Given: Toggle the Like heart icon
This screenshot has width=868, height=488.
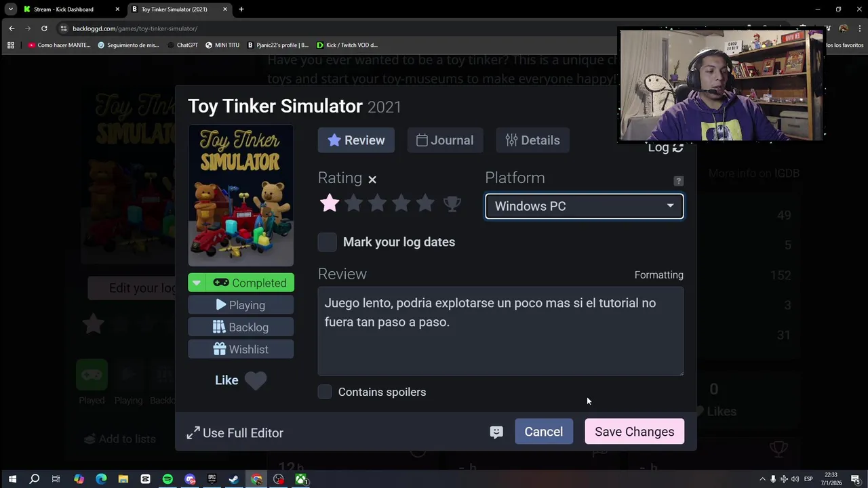Looking at the screenshot, I should click(256, 381).
